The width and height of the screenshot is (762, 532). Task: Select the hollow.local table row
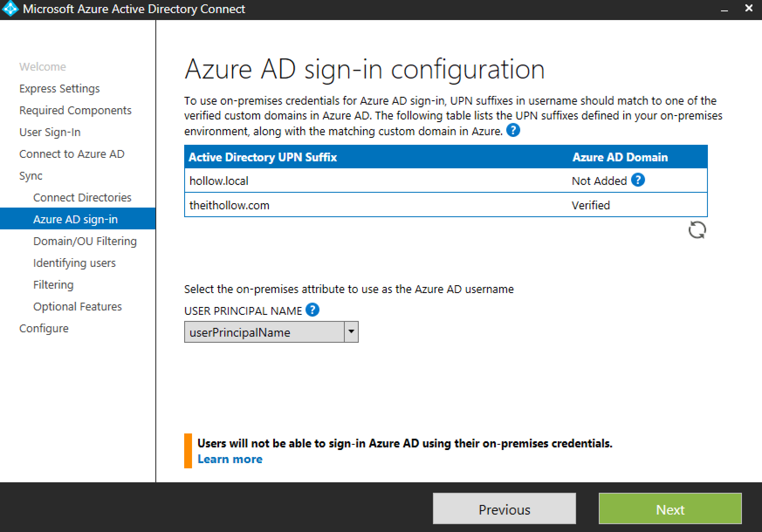pos(375,181)
